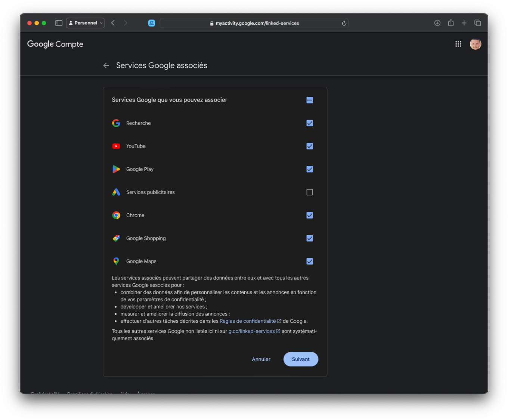Click the Google Maps label text
The height and width of the screenshot is (420, 508).
pyautogui.click(x=141, y=261)
